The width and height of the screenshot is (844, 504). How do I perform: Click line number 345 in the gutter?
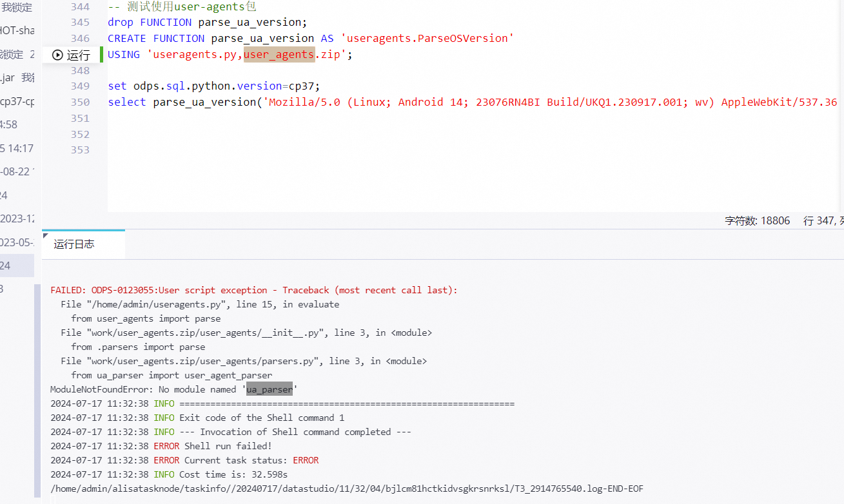click(80, 23)
